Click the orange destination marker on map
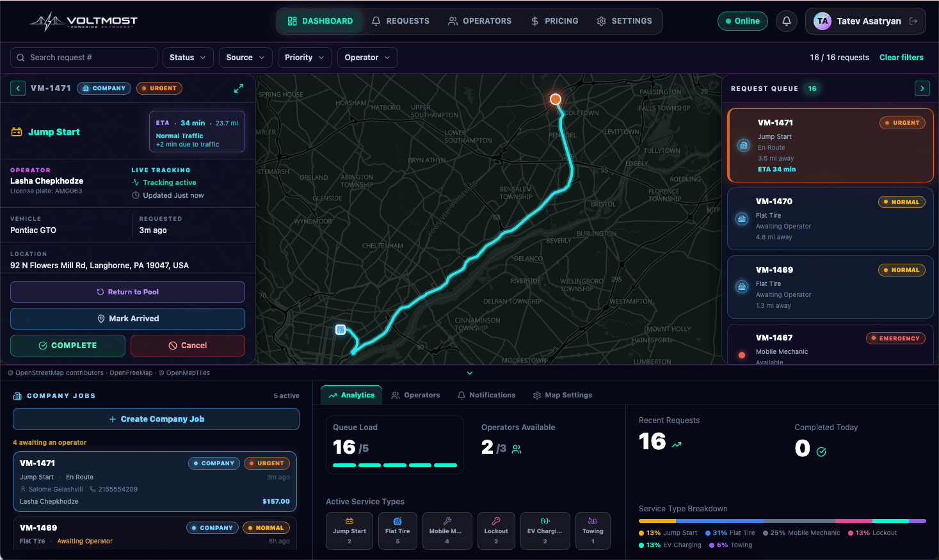The image size is (939, 560). click(556, 99)
